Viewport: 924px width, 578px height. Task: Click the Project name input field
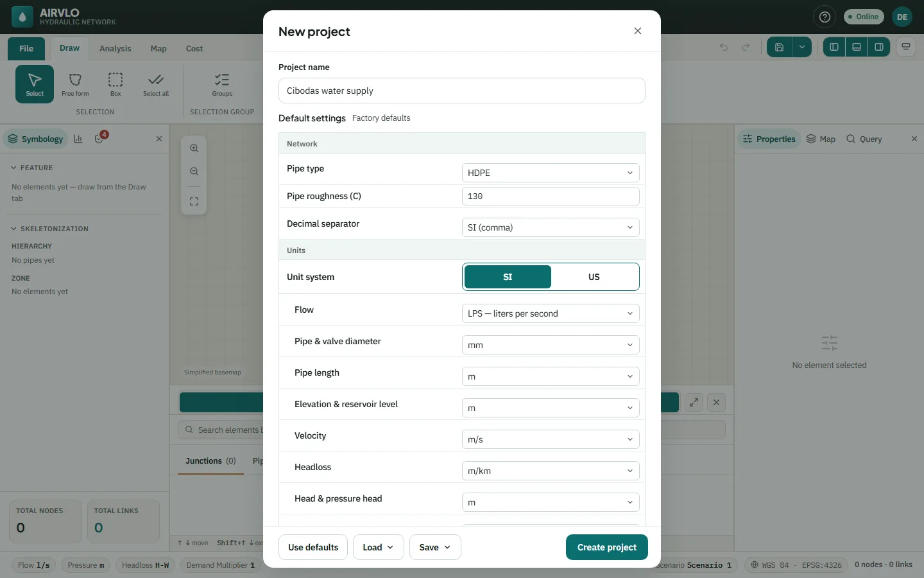tap(462, 91)
